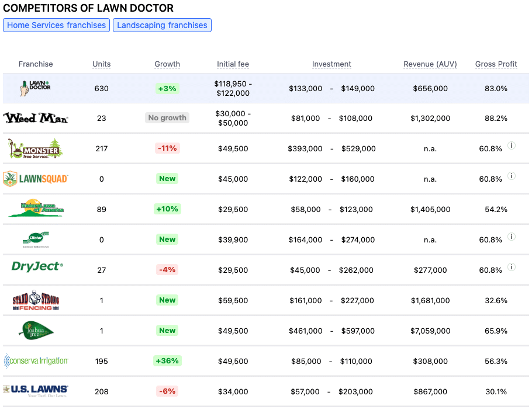Select the $277,000 revenue value
Viewport: 532px width, 413px height.
coord(430,270)
